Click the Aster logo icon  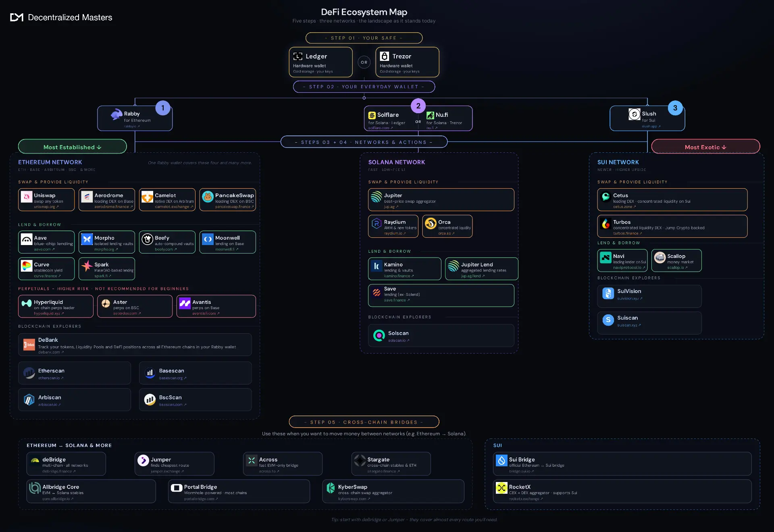click(106, 303)
